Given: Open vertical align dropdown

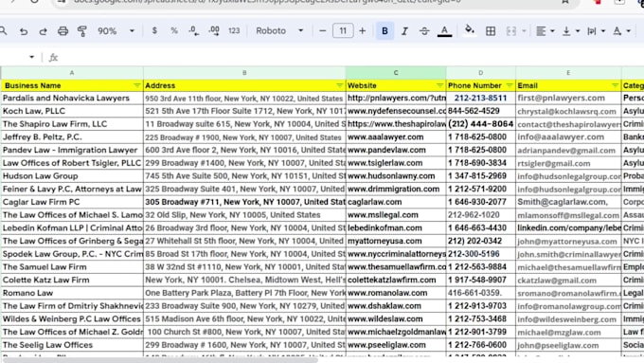Looking at the screenshot, I should pos(571,31).
